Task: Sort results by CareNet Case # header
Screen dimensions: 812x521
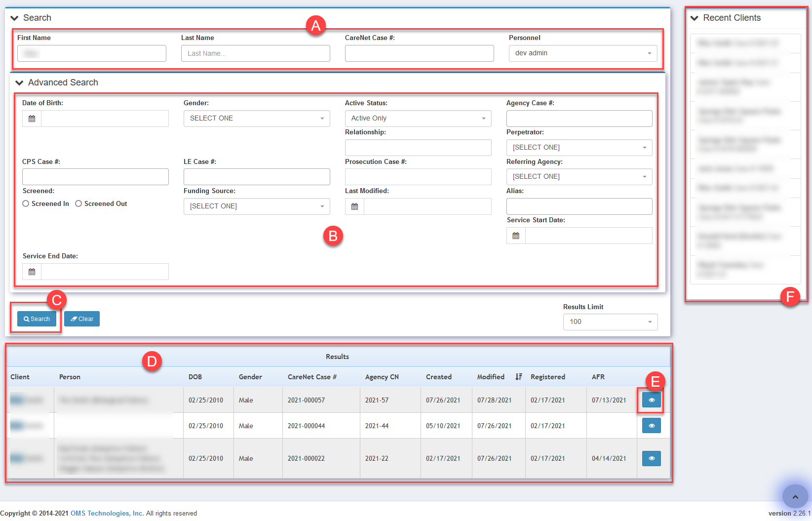Action: pos(312,377)
